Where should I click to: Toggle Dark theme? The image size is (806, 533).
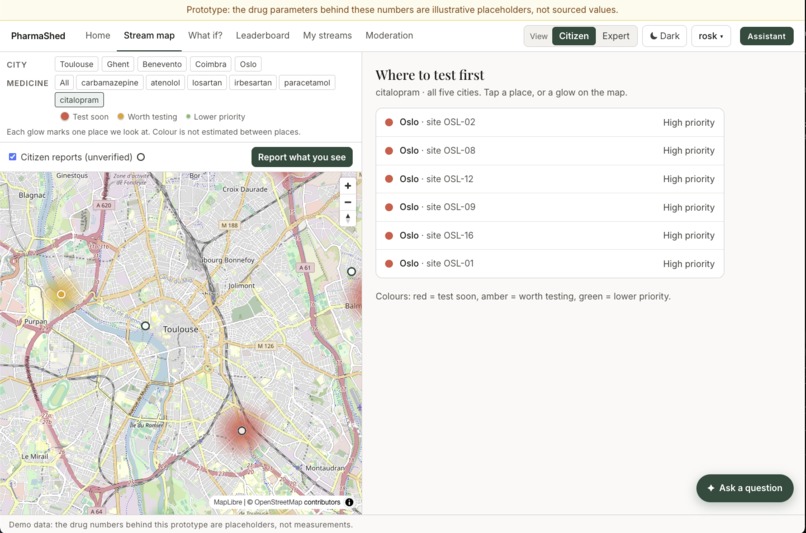[x=664, y=36]
